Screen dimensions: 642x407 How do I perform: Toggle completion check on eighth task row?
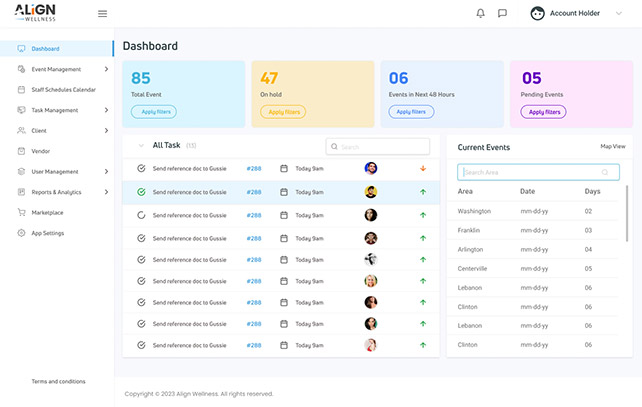point(141,324)
